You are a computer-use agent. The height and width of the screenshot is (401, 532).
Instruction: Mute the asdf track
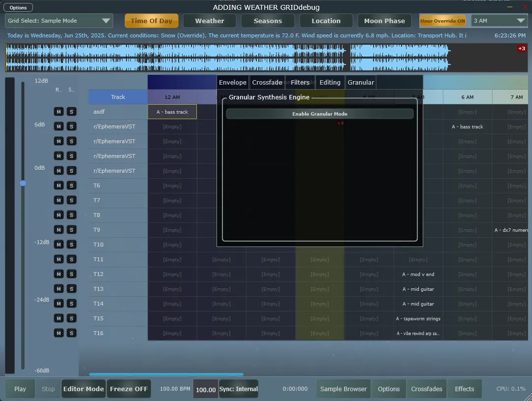click(x=59, y=112)
